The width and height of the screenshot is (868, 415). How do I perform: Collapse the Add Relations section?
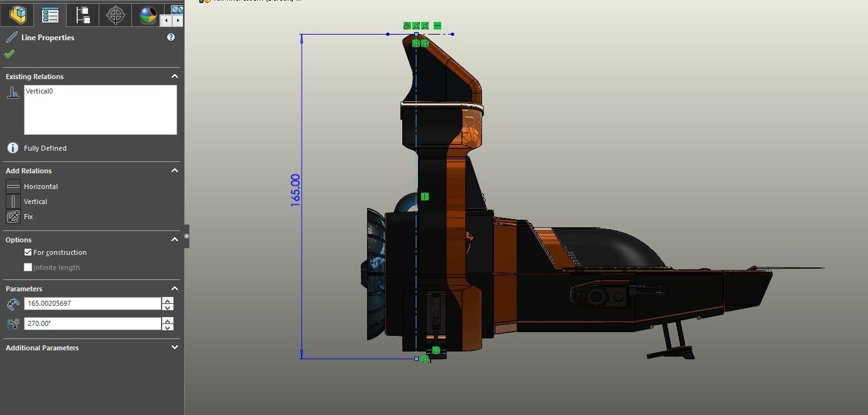pos(175,170)
